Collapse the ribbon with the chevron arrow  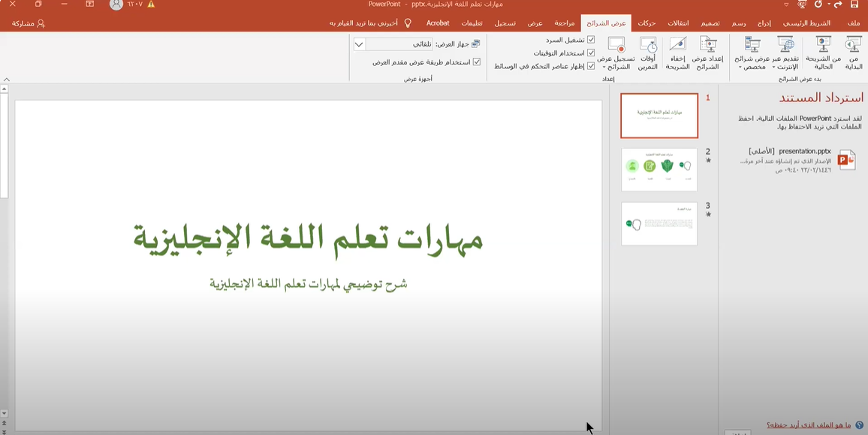tap(7, 79)
